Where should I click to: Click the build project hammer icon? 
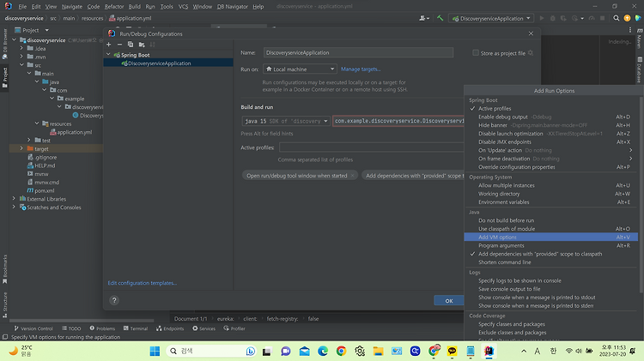(x=440, y=18)
